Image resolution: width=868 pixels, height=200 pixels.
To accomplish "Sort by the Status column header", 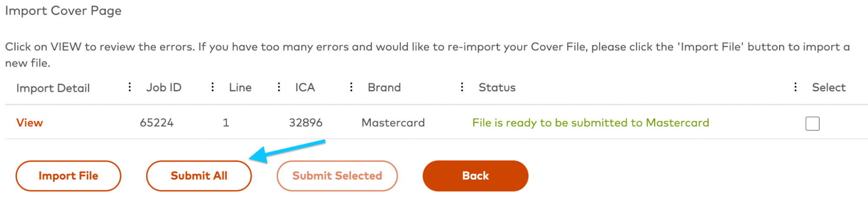I will (x=497, y=87).
